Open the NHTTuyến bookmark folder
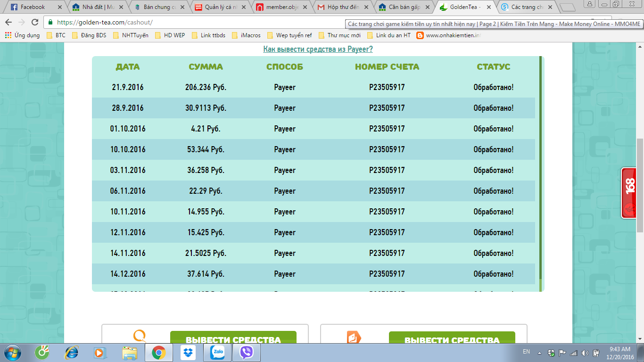This screenshot has height=362, width=644. [x=131, y=35]
